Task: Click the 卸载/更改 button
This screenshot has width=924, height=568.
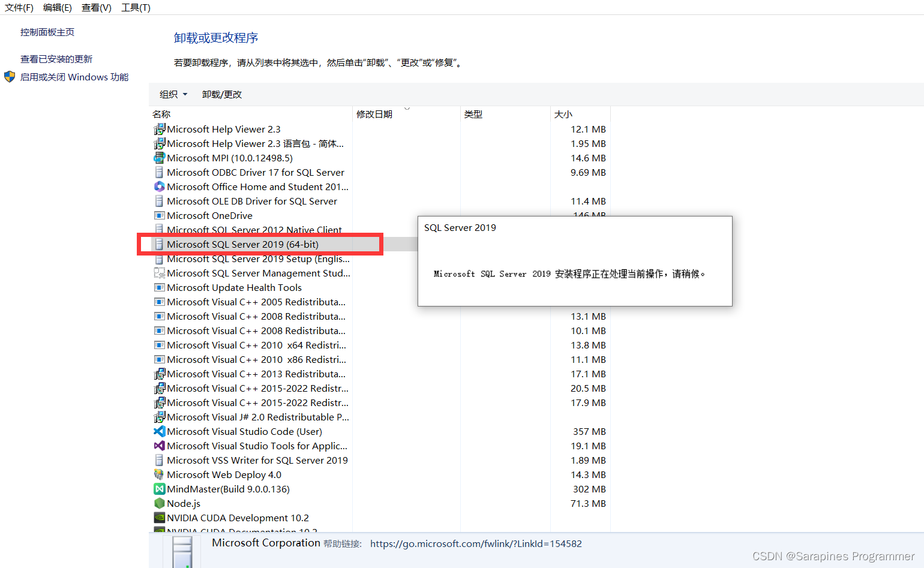Action: click(222, 94)
